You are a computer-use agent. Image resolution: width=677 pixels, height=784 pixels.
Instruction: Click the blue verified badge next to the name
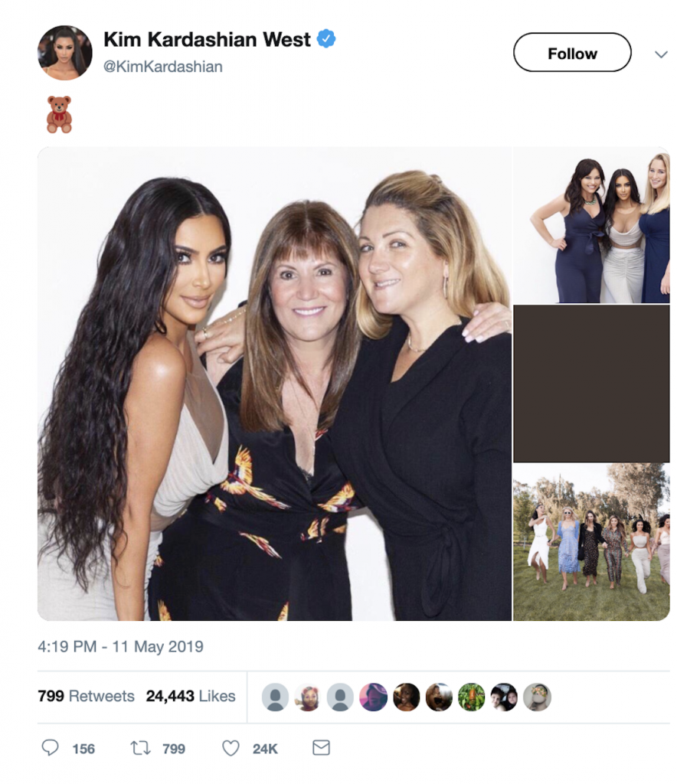point(326,39)
